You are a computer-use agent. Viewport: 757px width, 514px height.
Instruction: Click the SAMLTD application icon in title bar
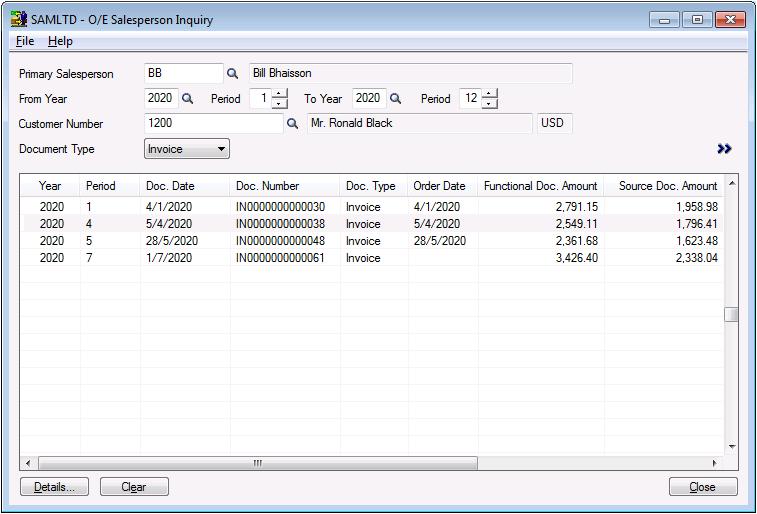coord(18,19)
